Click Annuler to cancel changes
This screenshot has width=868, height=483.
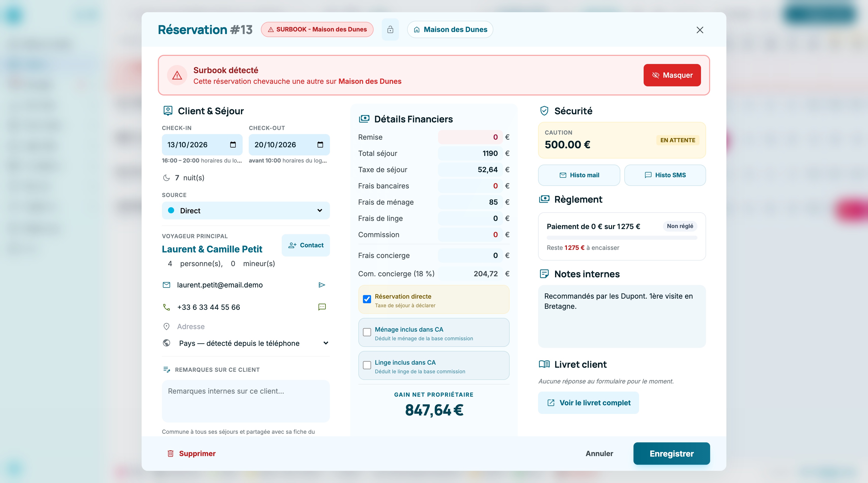599,454
